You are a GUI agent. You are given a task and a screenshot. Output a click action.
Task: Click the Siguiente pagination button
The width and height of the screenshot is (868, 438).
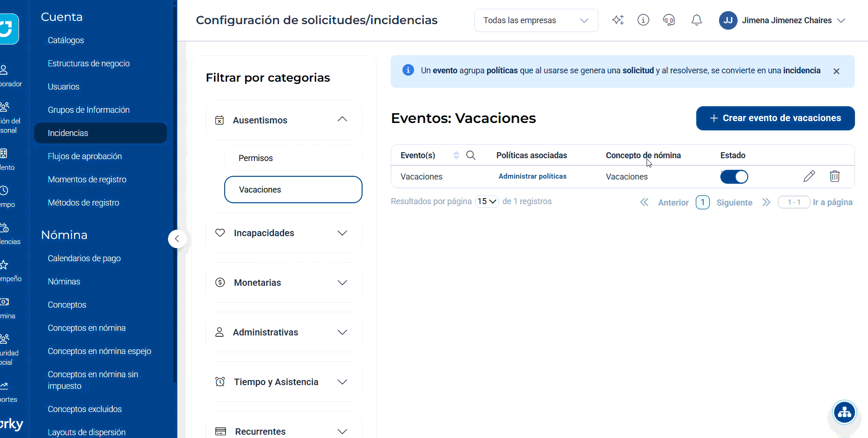tap(734, 202)
